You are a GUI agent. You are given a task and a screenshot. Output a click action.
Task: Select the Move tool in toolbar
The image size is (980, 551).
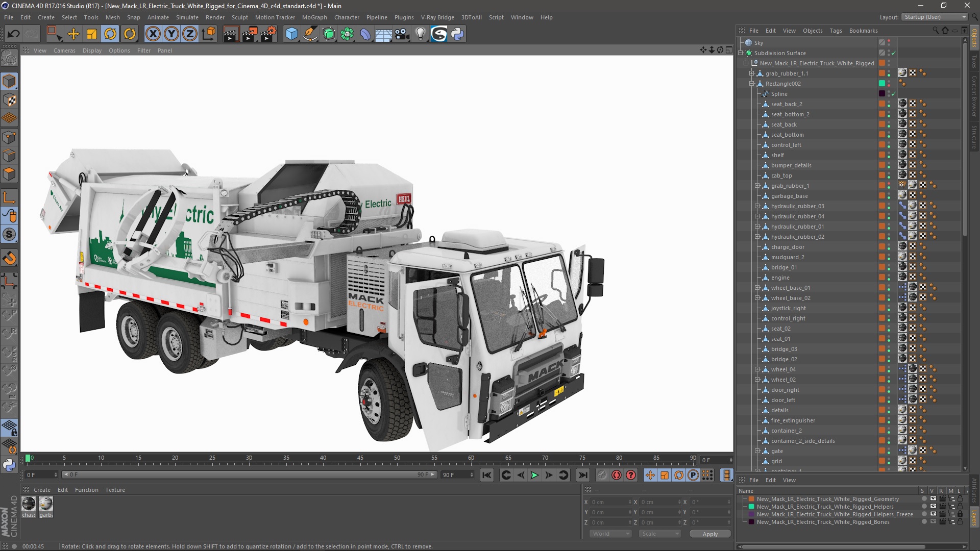click(73, 34)
